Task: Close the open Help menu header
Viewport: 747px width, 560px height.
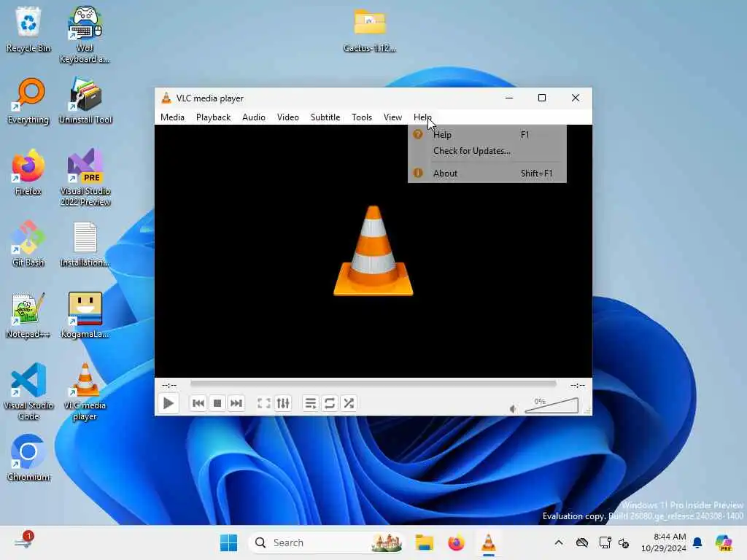Action: (x=422, y=117)
